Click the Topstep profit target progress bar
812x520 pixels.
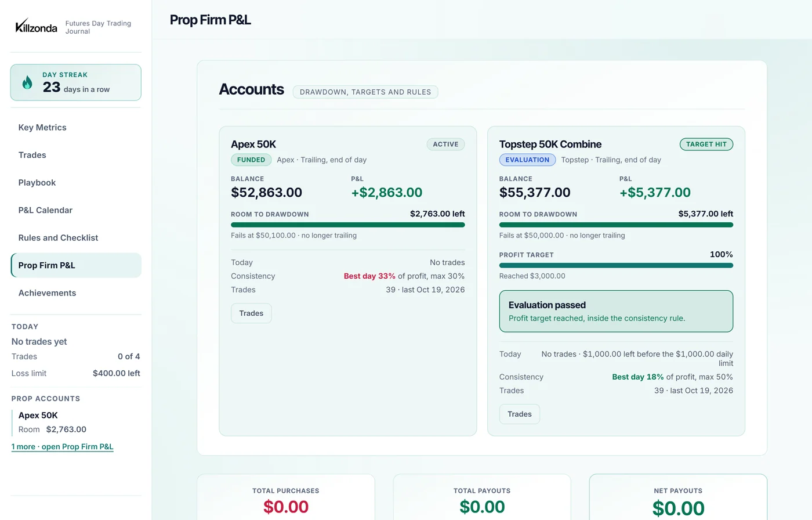click(x=616, y=265)
